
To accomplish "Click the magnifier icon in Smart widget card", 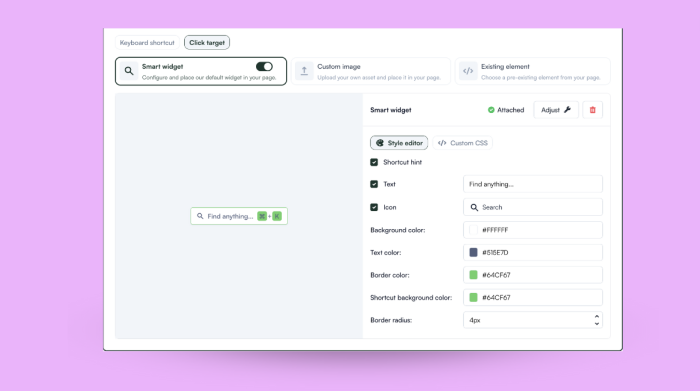I will [x=129, y=71].
